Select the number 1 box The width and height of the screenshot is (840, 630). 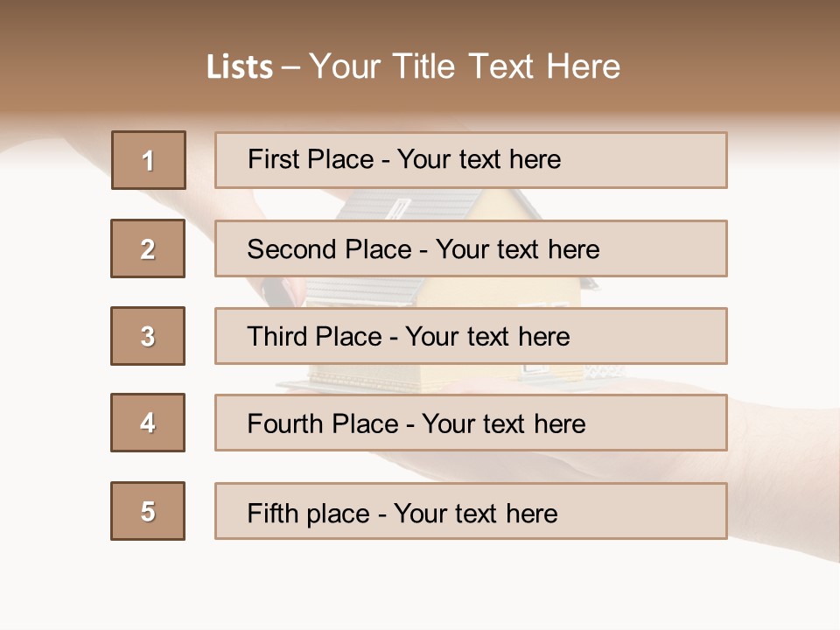[148, 160]
